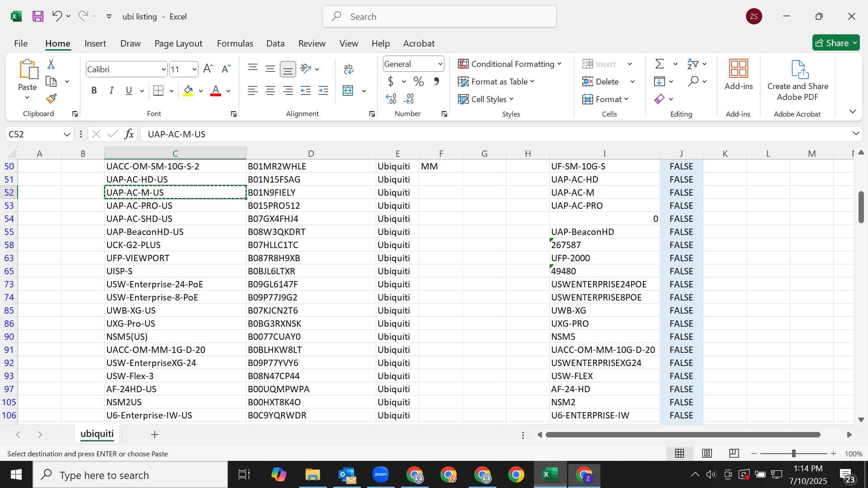Screen dimensions: 868x488
Task: Decrease font size with smaller A icon
Action: [226, 69]
